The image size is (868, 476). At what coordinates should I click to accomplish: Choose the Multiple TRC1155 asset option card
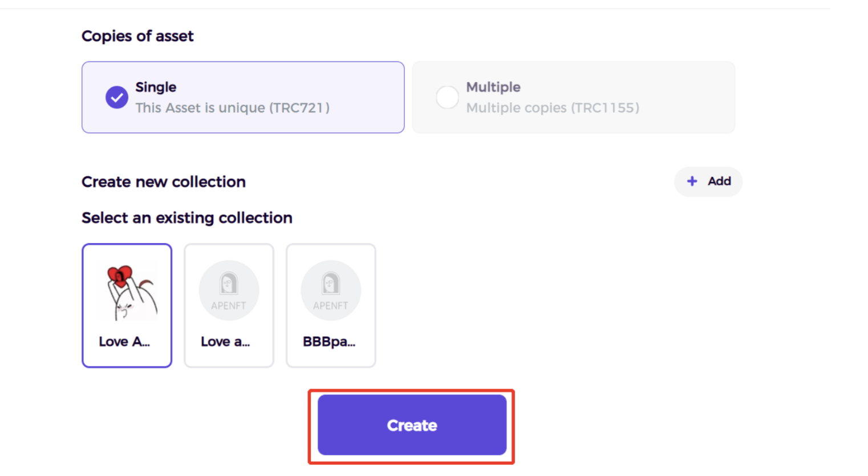pos(574,98)
